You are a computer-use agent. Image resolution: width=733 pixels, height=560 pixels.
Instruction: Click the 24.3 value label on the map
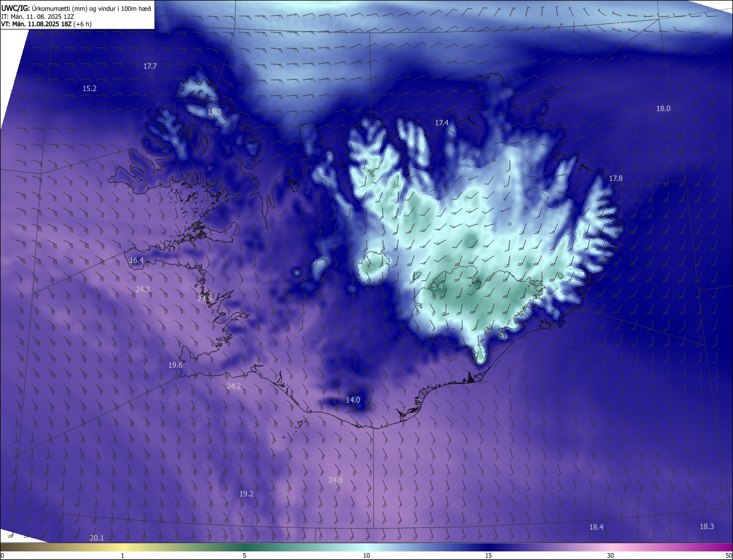click(143, 290)
